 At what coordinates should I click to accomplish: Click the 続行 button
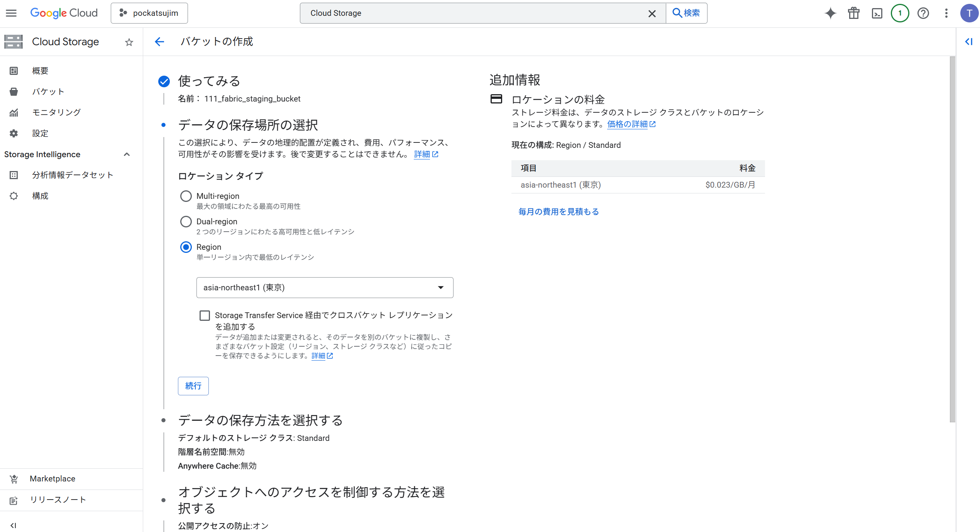193,386
